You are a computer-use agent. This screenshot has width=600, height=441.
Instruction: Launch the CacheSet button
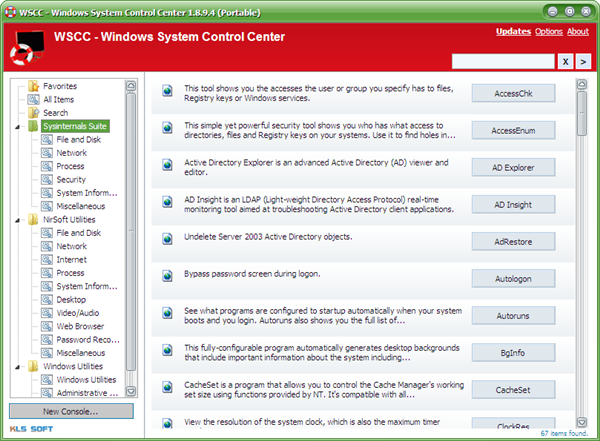click(514, 390)
